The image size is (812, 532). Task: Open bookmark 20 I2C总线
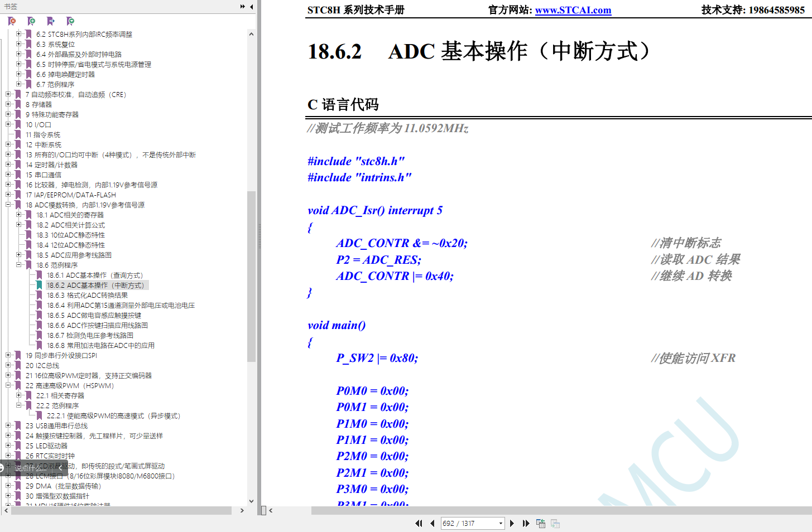42,366
